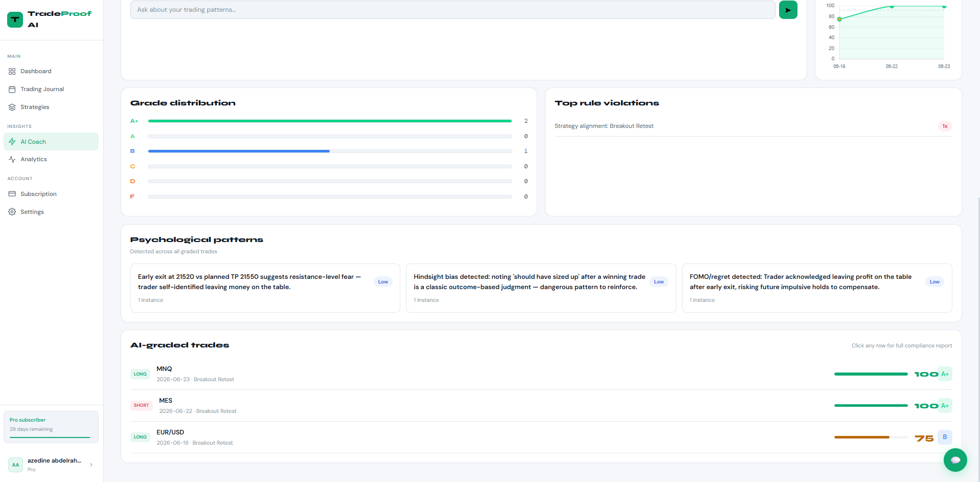Click the AI Coach lightning icon
This screenshot has width=980, height=482.
tap(12, 142)
